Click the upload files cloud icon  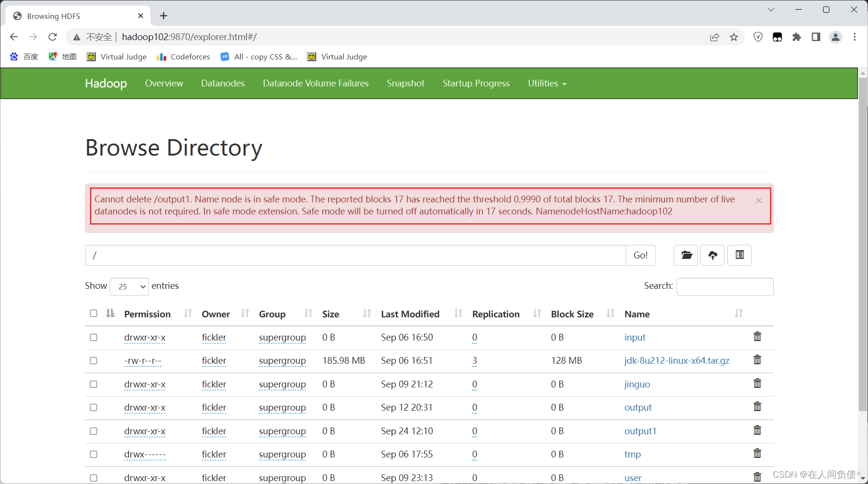coord(712,255)
